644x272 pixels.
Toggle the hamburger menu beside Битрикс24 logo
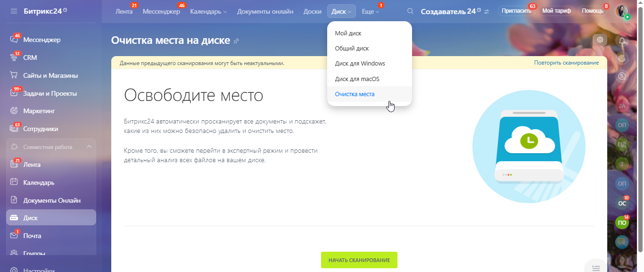click(x=14, y=10)
